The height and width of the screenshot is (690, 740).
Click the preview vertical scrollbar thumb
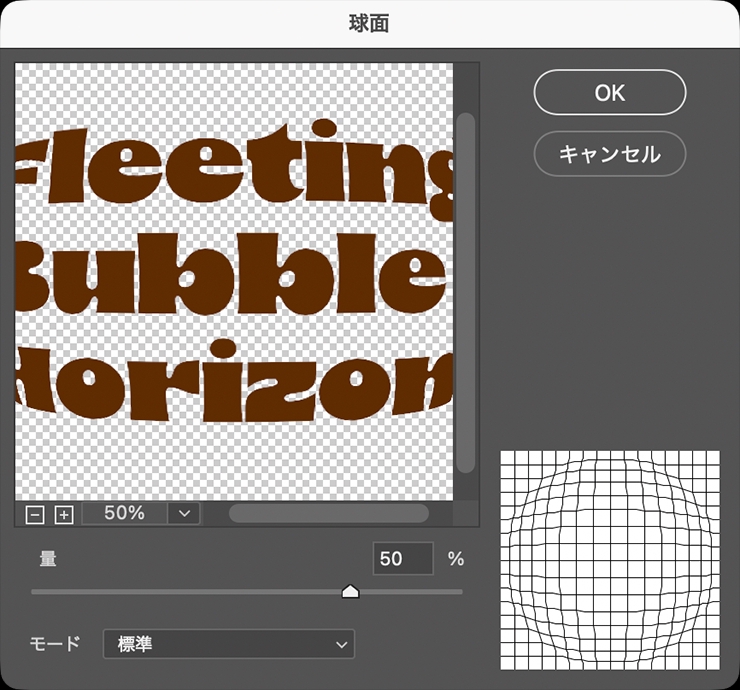click(465, 290)
